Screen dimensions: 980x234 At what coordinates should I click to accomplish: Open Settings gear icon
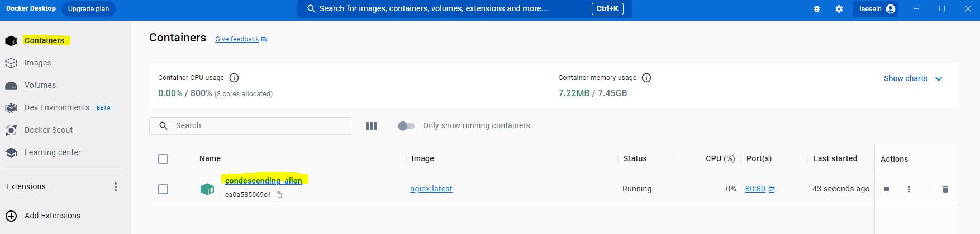839,9
